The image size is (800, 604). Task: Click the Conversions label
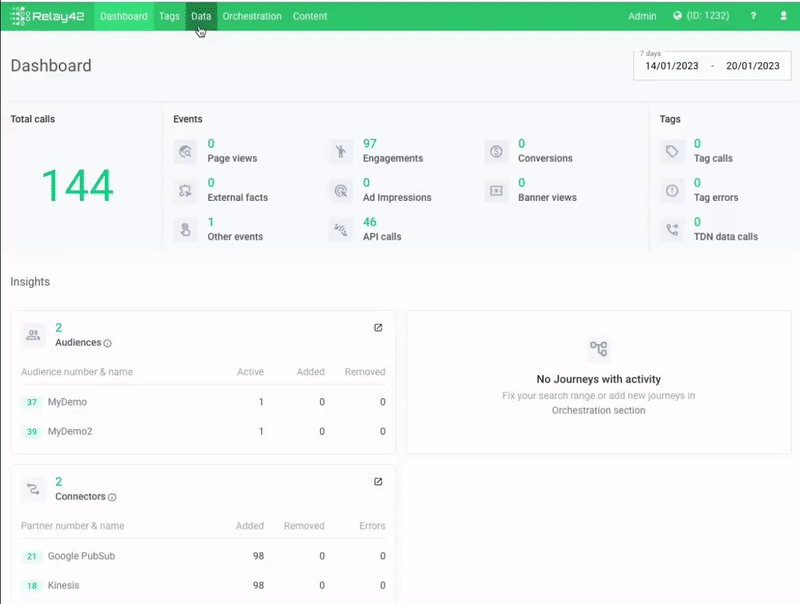(545, 159)
